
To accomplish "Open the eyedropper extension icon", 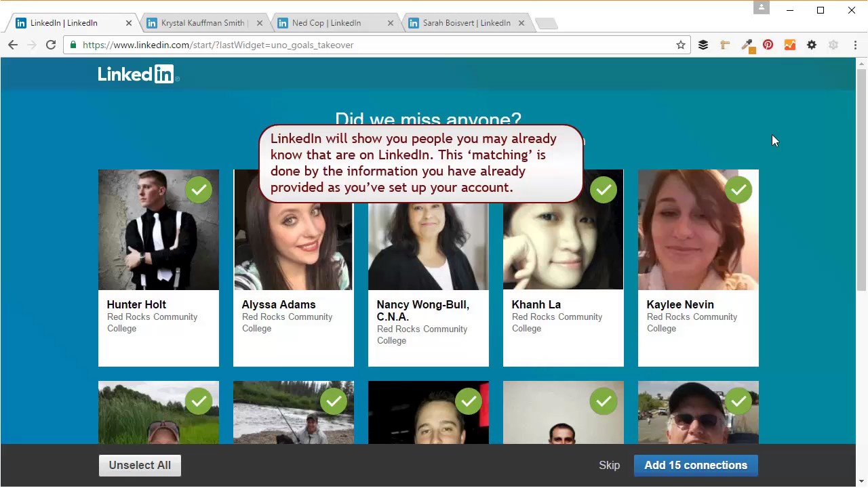I will 747,45.
